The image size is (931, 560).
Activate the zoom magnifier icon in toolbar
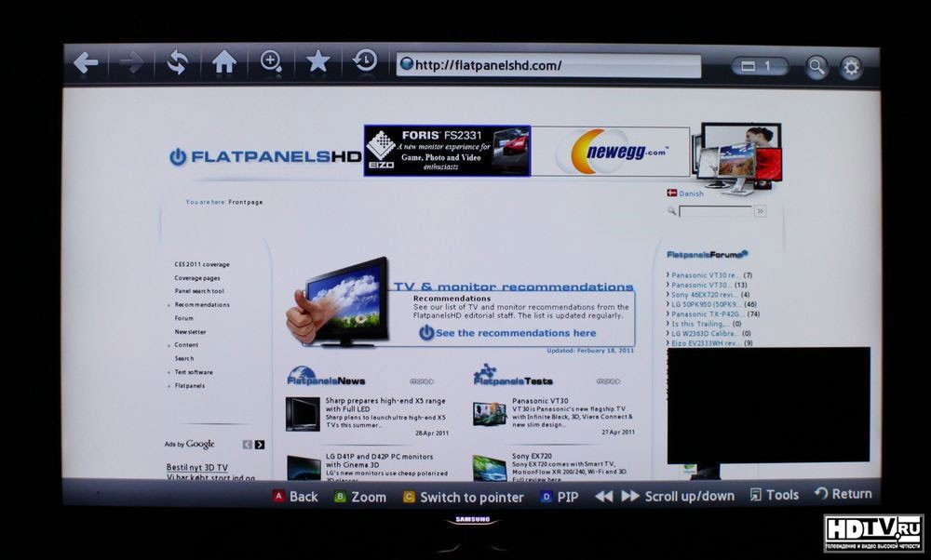point(271,61)
